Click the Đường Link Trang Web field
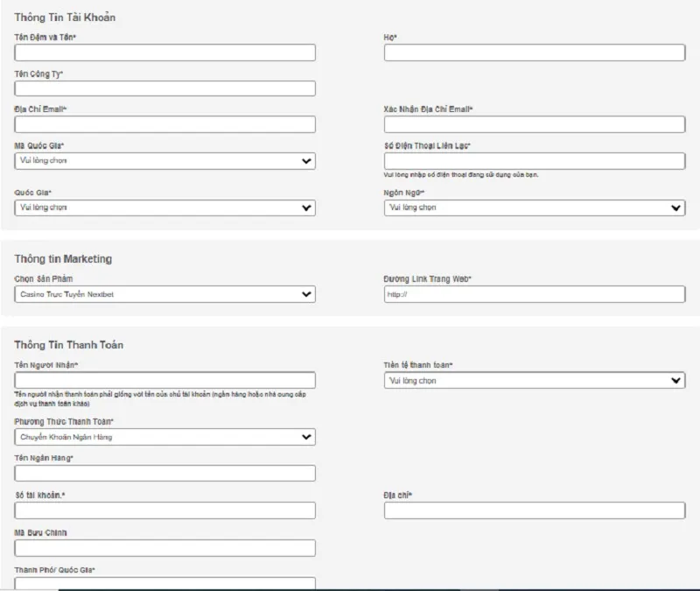The width and height of the screenshot is (700, 591). [x=534, y=294]
